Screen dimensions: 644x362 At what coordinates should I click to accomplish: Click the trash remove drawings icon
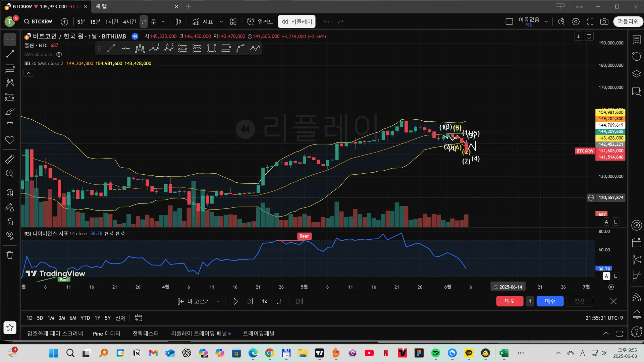pos(10,255)
